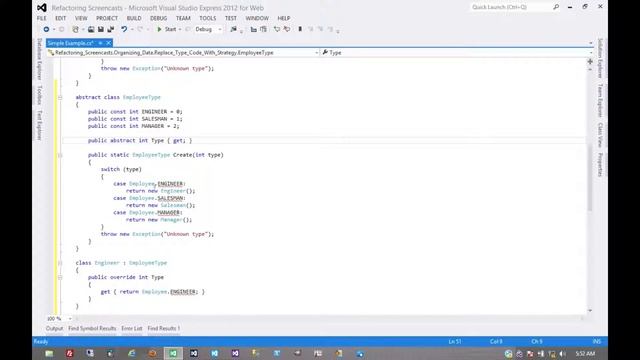Open the PROJECT menu
Viewport: 640px width, 360px height.
tap(107, 18)
